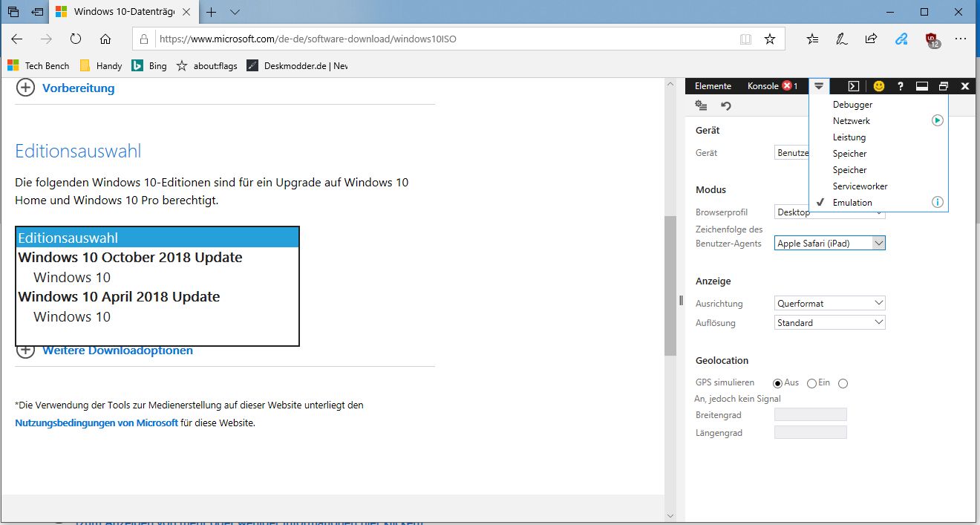Open Browserprofil dropdown showing Desktop
Image resolution: width=980 pixels, height=525 pixels.
click(x=829, y=212)
